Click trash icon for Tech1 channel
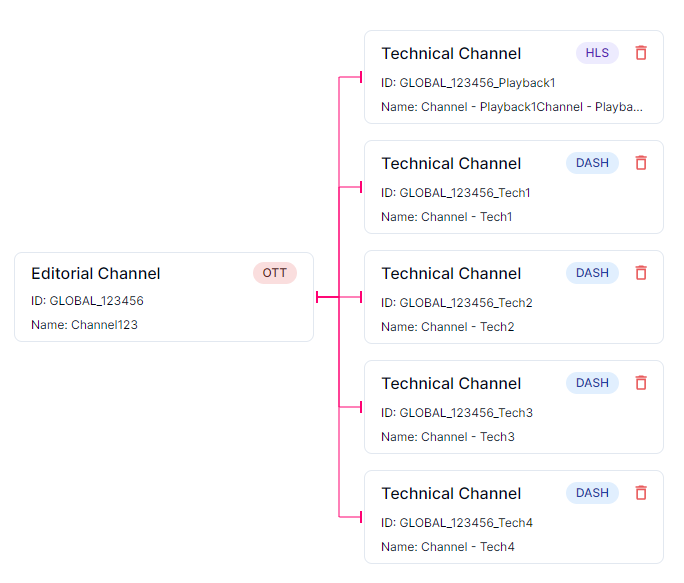Screen dimensions: 684x583 point(641,163)
